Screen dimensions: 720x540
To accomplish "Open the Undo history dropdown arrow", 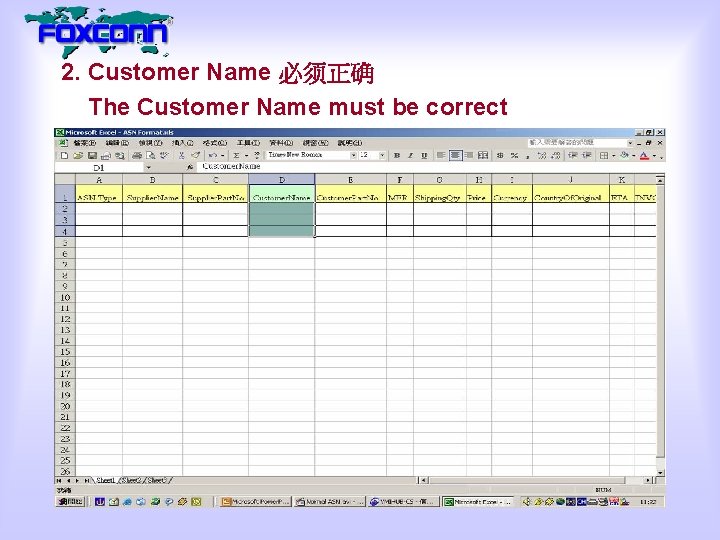I will 222,156.
